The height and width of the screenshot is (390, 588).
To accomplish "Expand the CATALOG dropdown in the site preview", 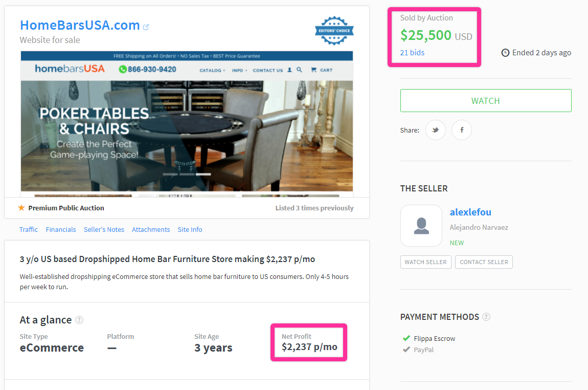I will coord(212,70).
